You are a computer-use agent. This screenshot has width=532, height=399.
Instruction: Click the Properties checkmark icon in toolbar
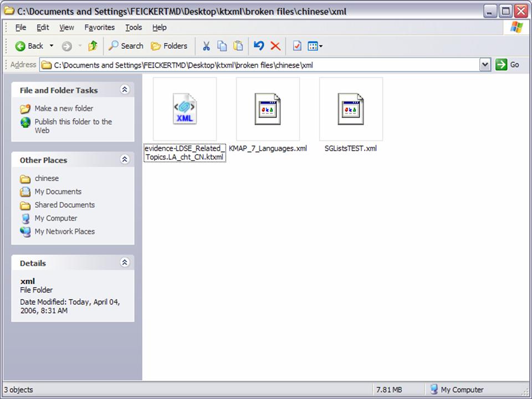(297, 46)
